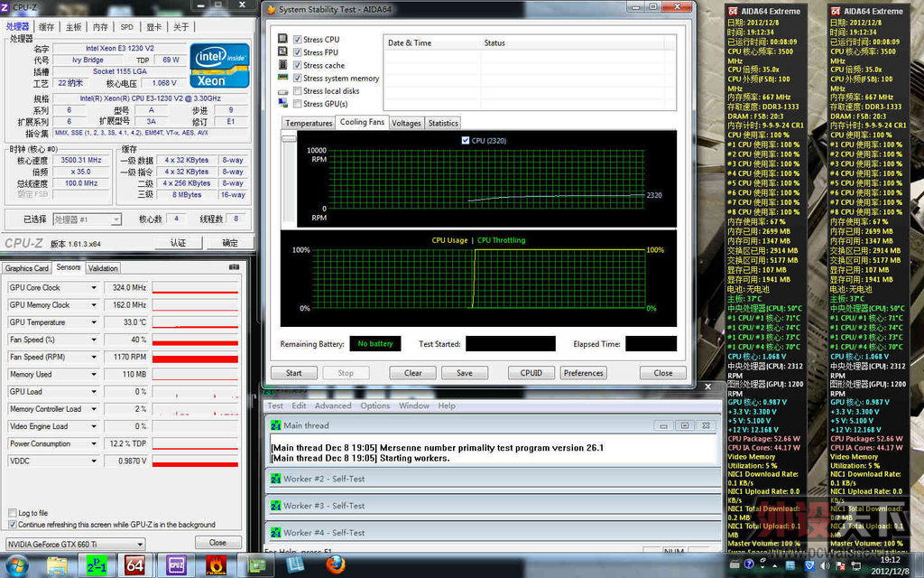Click the Save button in AIDA64

(465, 373)
